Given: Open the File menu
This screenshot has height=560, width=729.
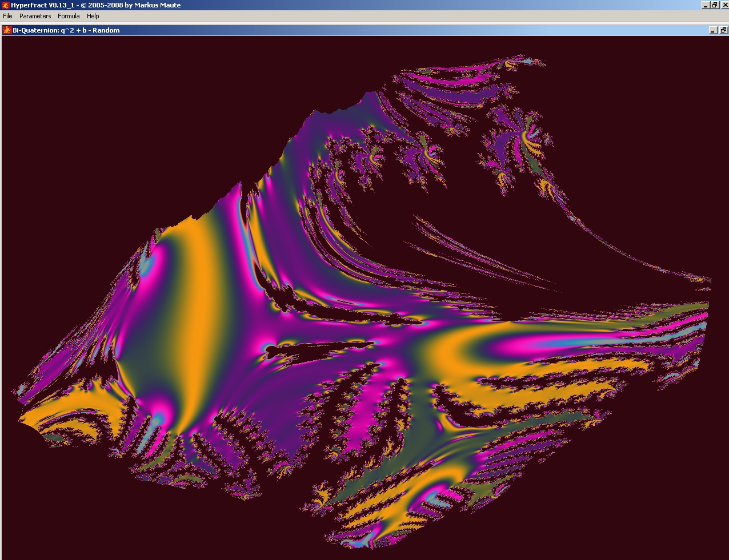Looking at the screenshot, I should click(7, 16).
